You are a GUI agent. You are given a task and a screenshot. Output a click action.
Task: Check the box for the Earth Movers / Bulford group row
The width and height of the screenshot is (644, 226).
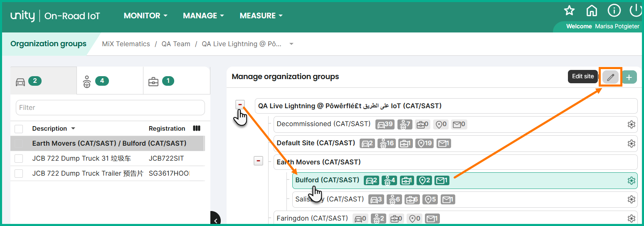coord(19,143)
